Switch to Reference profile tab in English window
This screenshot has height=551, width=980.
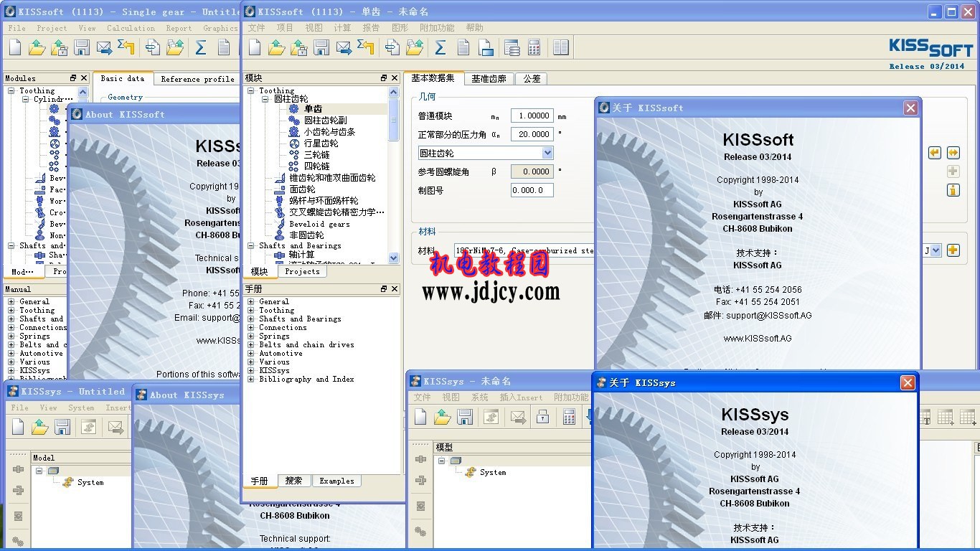(x=197, y=79)
